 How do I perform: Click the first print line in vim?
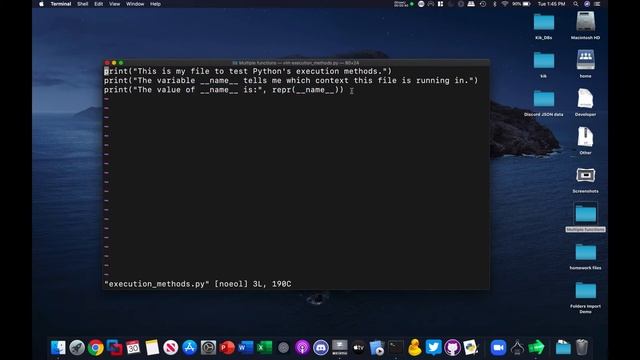click(x=248, y=71)
